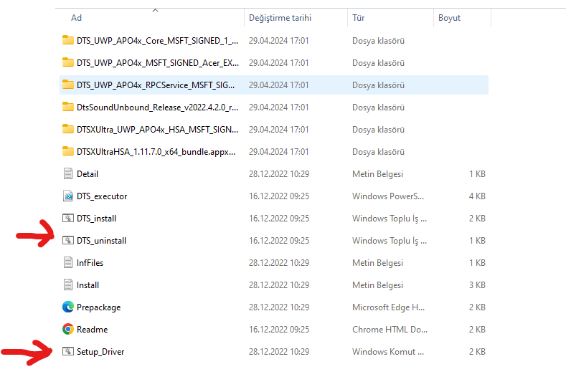Screen dimensions: 566x392
Task: Click the 16.12.2022 09:25 date of DTS_uninstall
Action: [x=279, y=241]
